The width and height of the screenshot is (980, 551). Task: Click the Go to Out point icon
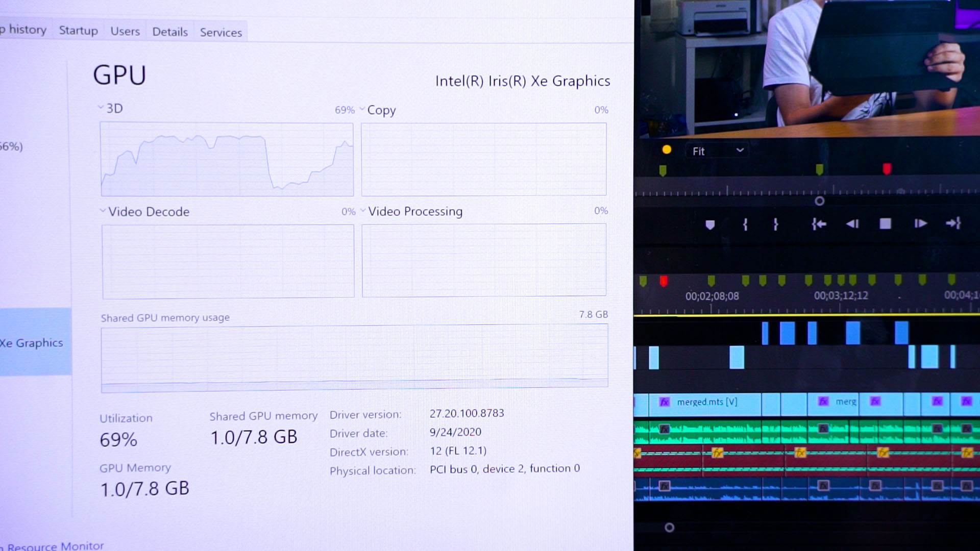(x=953, y=223)
